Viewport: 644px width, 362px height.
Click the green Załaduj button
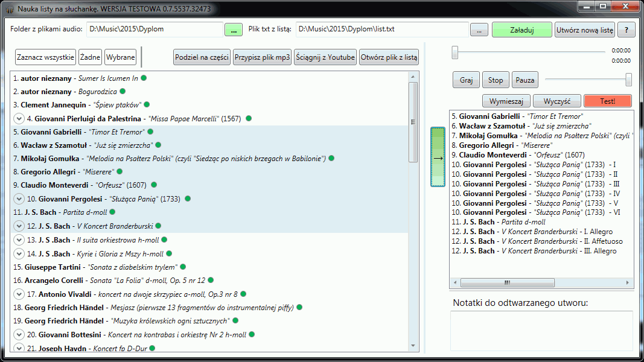(522, 30)
